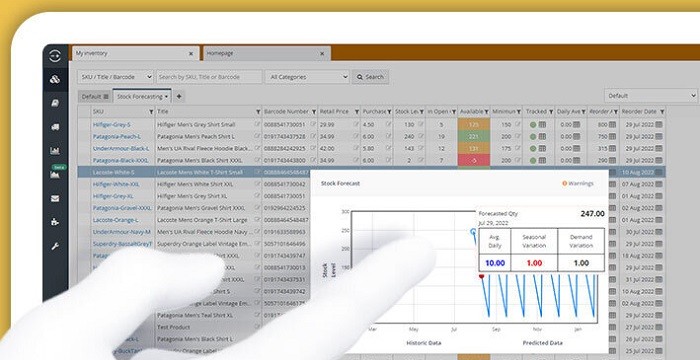Image resolution: width=700 pixels, height=360 pixels.
Task: Edit barcode of Patagonia-Peach-L row
Action: 313,136
